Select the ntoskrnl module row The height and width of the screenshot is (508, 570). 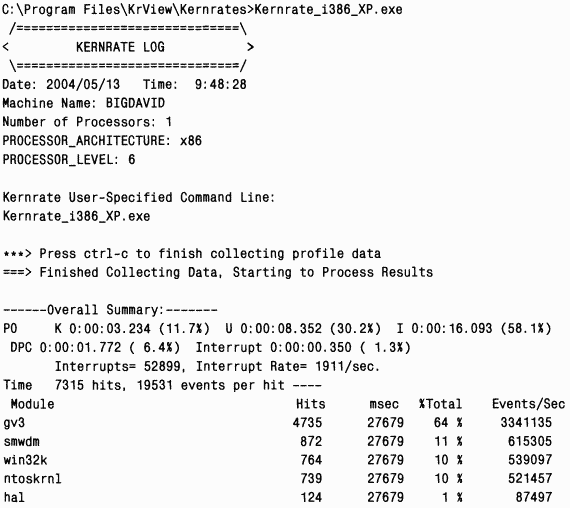(278, 479)
